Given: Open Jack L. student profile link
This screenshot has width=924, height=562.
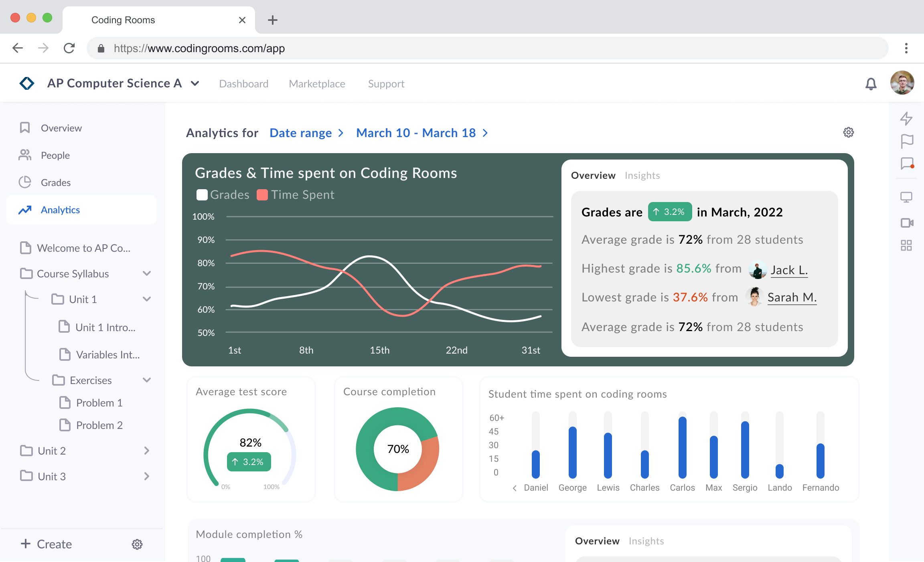Looking at the screenshot, I should tap(789, 270).
